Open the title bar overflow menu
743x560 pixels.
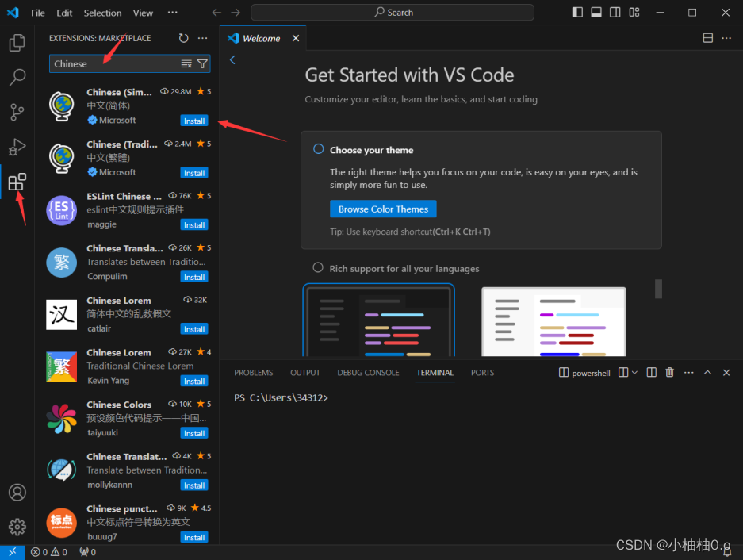(173, 13)
